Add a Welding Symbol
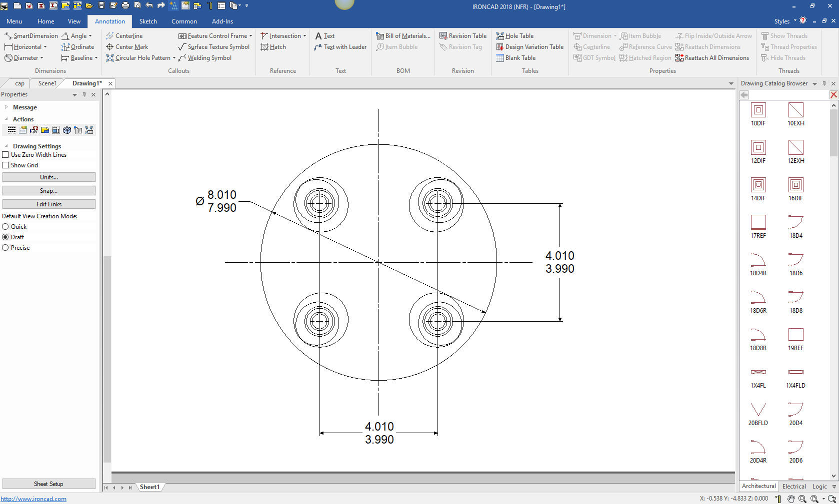839x504 pixels. point(205,58)
